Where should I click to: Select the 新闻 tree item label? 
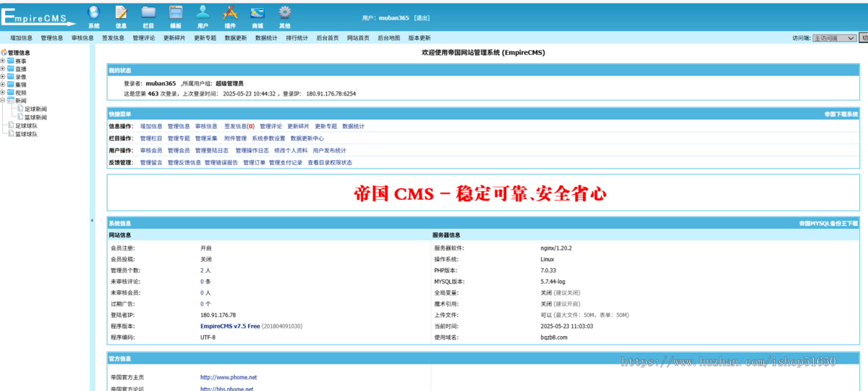[21, 101]
